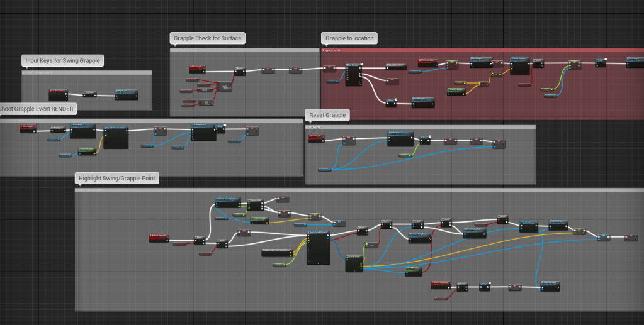Click the wide blue-header function node in Reset Grapple

(400, 138)
